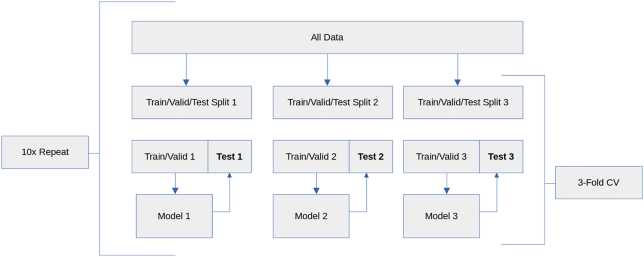Image resolution: width=644 pixels, height=257 pixels.
Task: Select the 3-Fold CV label box
Action: point(598,183)
